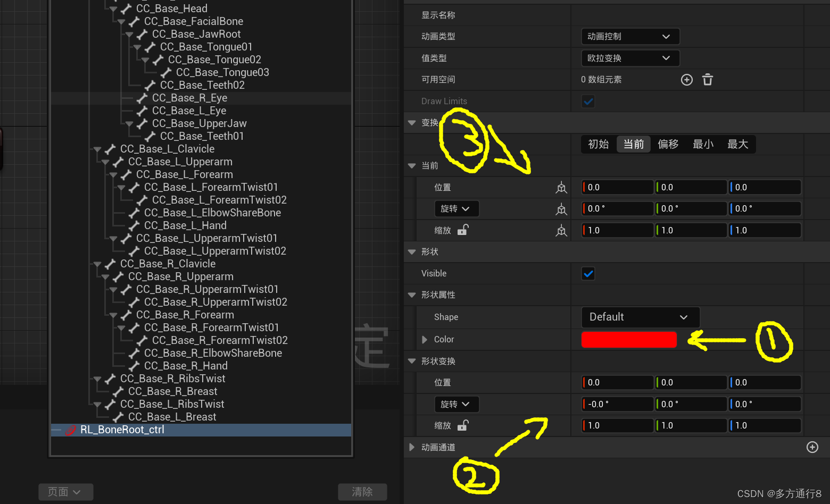
Task: Click the 旋转 space-switch icon under 当前
Action: [x=561, y=209]
